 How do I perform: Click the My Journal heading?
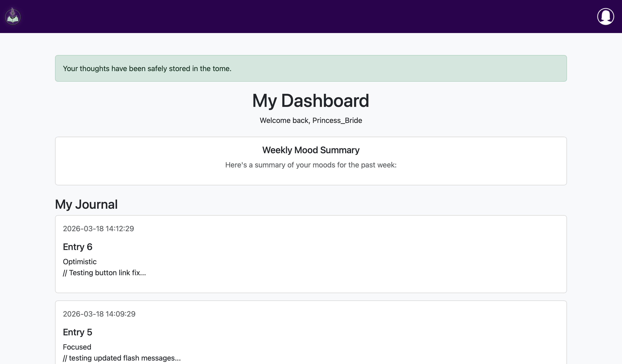click(86, 204)
